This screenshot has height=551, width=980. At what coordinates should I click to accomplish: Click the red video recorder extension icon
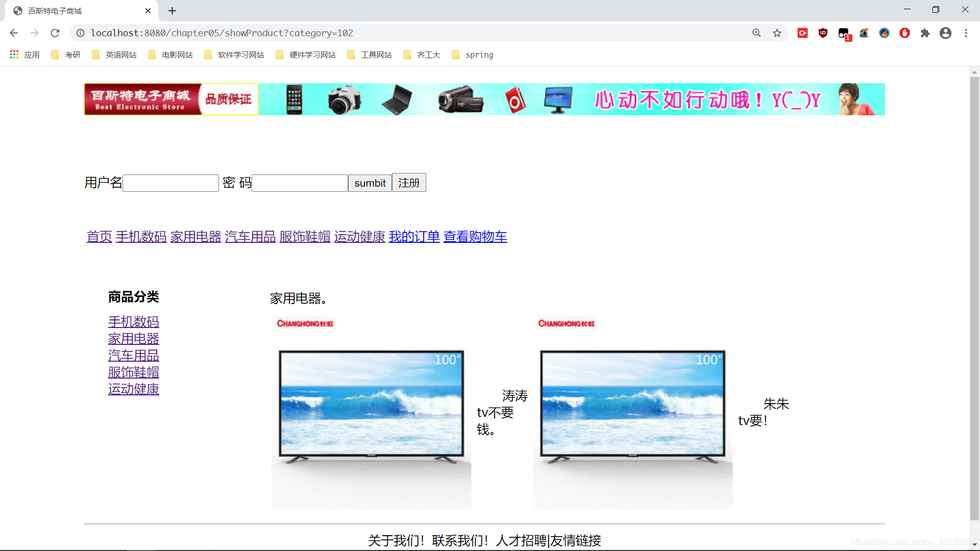(802, 33)
